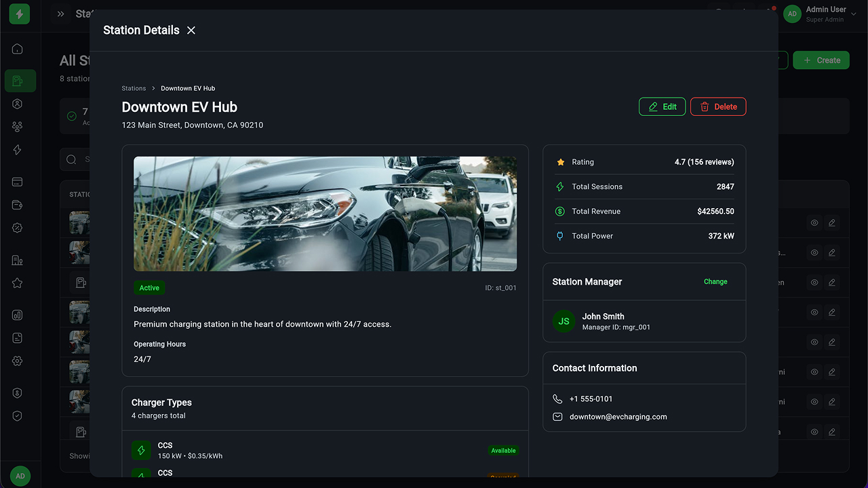Click the Change manager link
Screen dimensions: 868x488
(x=715, y=282)
